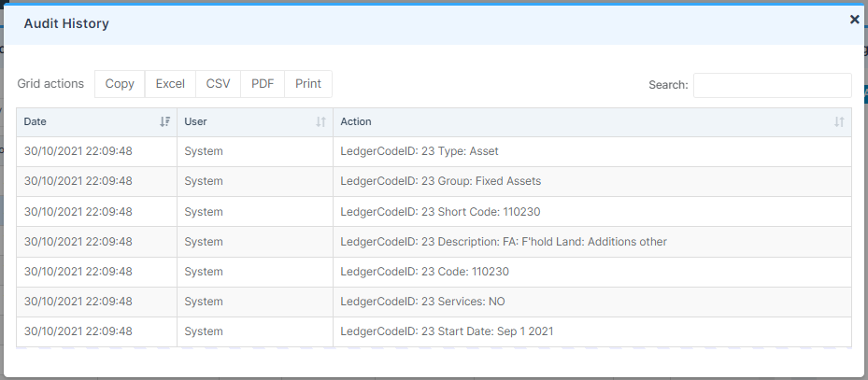This screenshot has height=380, width=868.
Task: Close the Audit History dialog
Action: pos(854,20)
